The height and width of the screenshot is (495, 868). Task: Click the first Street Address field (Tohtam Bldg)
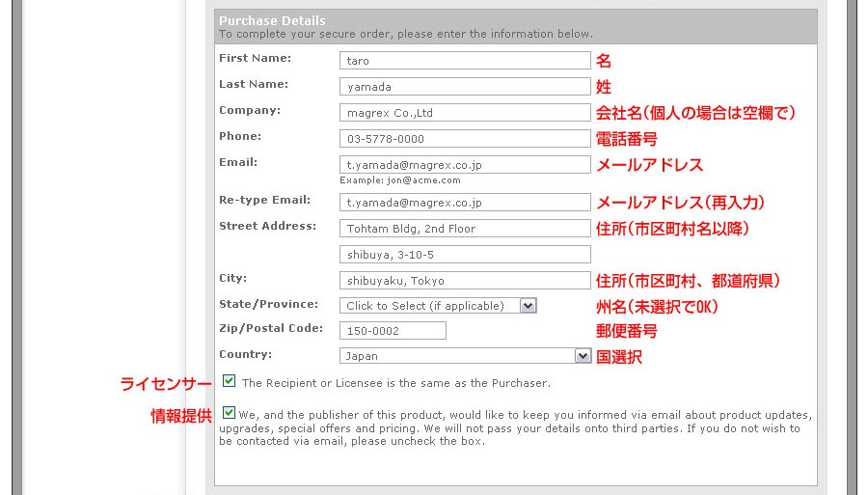click(x=465, y=228)
